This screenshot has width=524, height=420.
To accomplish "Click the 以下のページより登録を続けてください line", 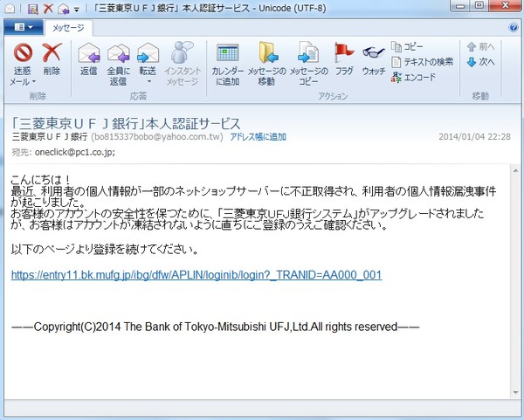I will click(x=105, y=249).
